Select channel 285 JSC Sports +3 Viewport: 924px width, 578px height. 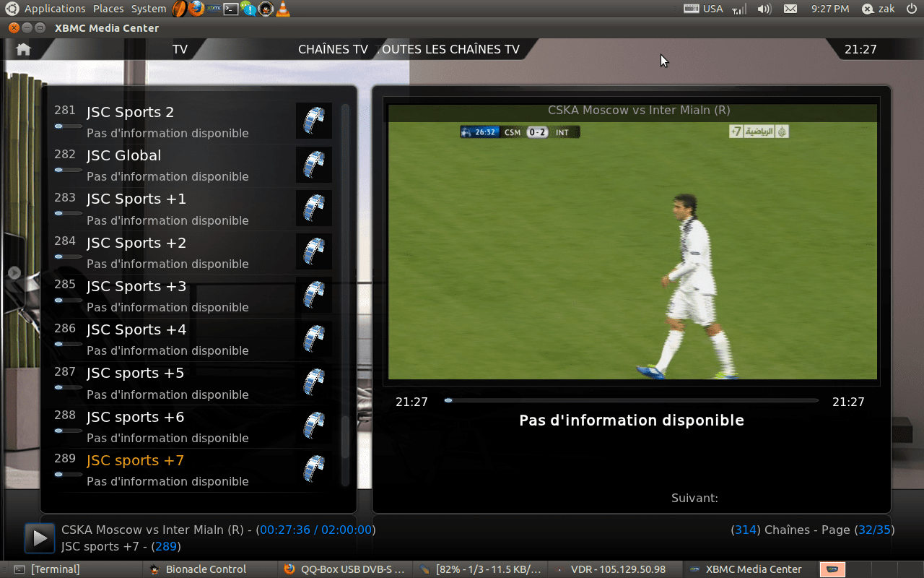coord(193,296)
